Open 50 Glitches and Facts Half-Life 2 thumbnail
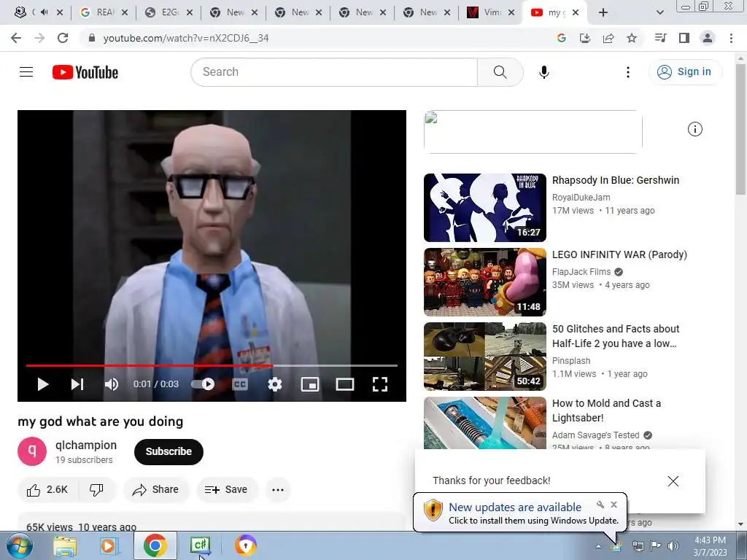 click(485, 356)
